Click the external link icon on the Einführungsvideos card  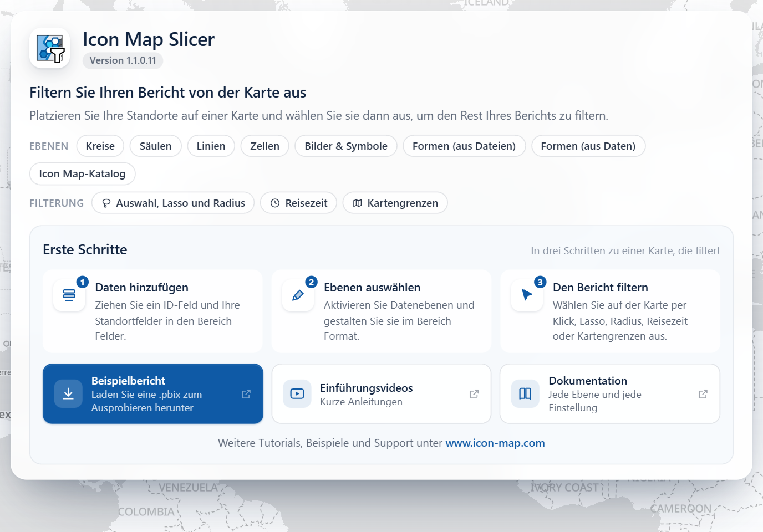(x=474, y=394)
